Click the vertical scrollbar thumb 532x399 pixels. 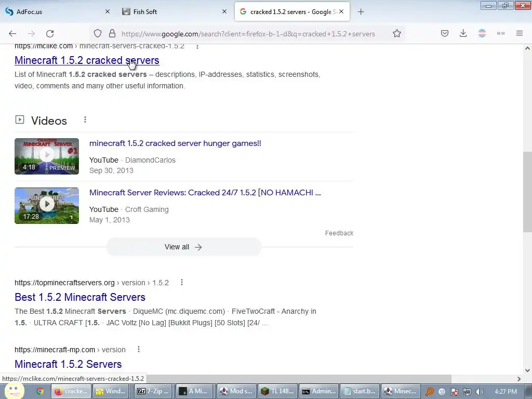click(x=527, y=192)
